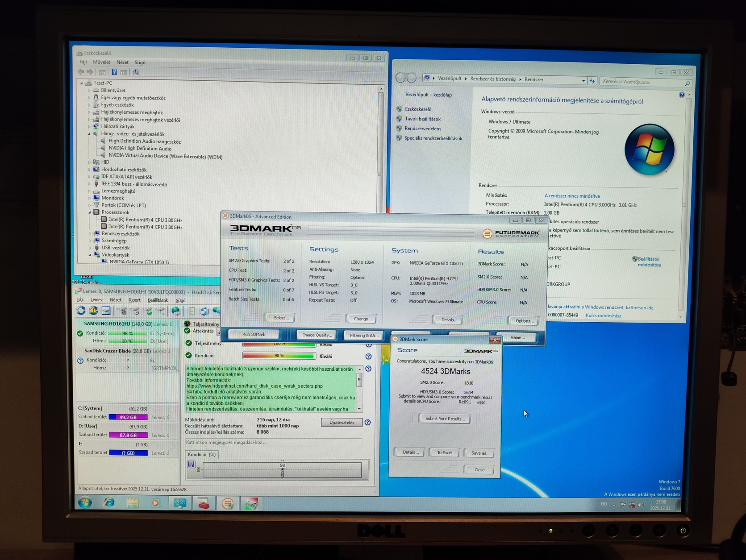
Task: Open the Lemez menu in Hard Disk Sentinel
Action: [96, 300]
